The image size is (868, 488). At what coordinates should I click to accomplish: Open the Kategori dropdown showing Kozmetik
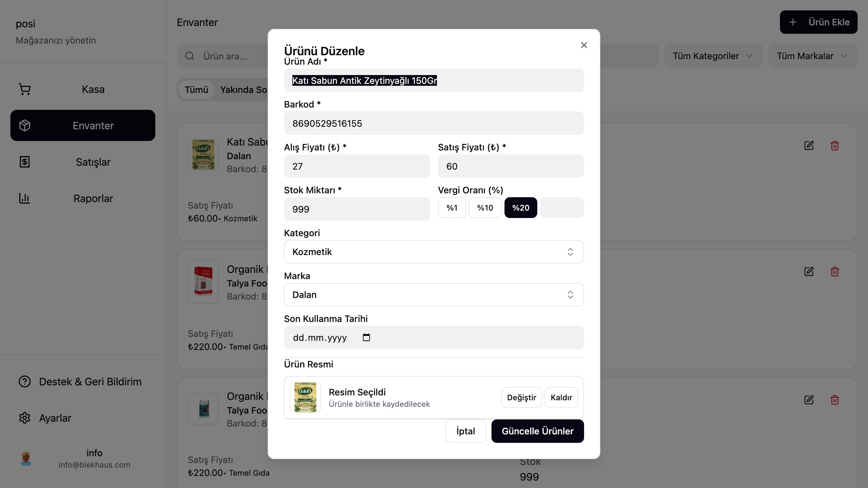(434, 252)
